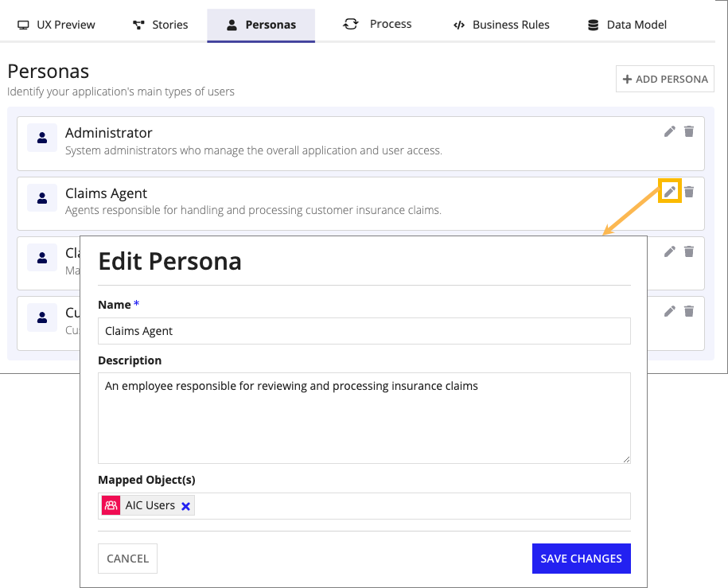Click the Edit Persona dialog heading
728x588 pixels.
170,261
